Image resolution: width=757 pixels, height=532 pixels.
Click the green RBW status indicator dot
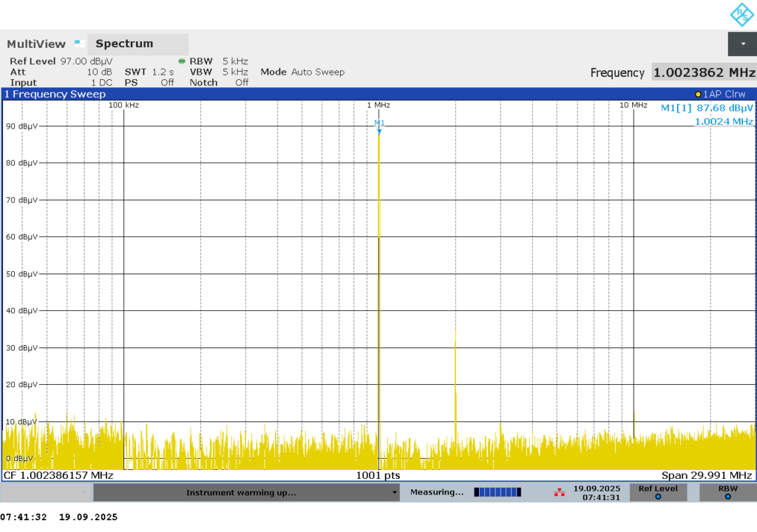click(x=182, y=61)
